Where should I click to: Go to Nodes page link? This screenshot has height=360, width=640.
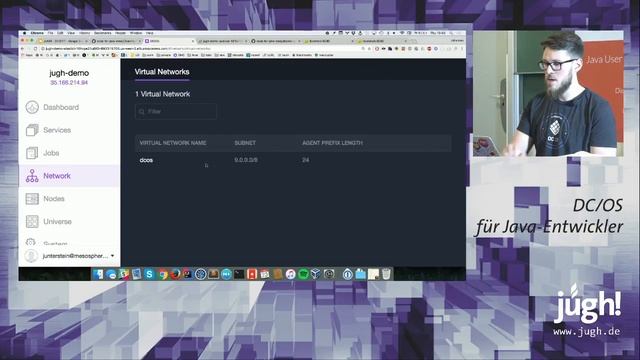pos(54,199)
